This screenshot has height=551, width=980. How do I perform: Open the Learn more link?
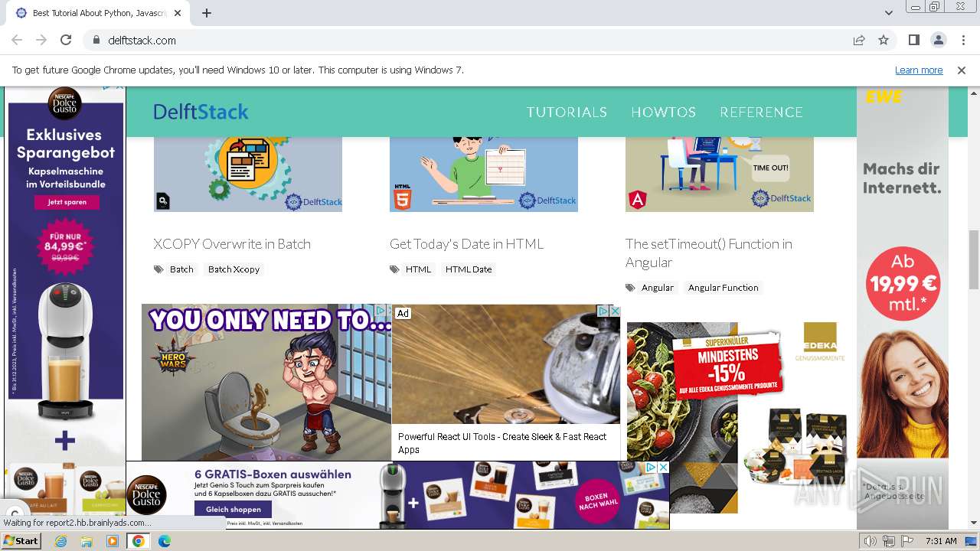919,70
